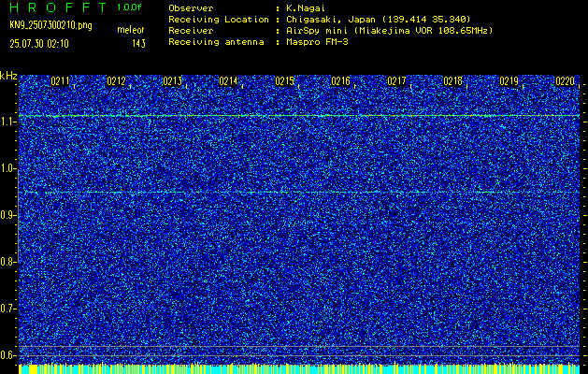Click the 0.8 kHz axis label
Image resolution: width=588 pixels, height=374 pixels.
(x=7, y=262)
